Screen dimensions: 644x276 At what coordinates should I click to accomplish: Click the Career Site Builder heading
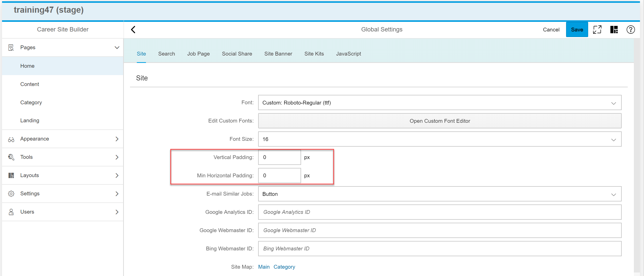[63, 29]
